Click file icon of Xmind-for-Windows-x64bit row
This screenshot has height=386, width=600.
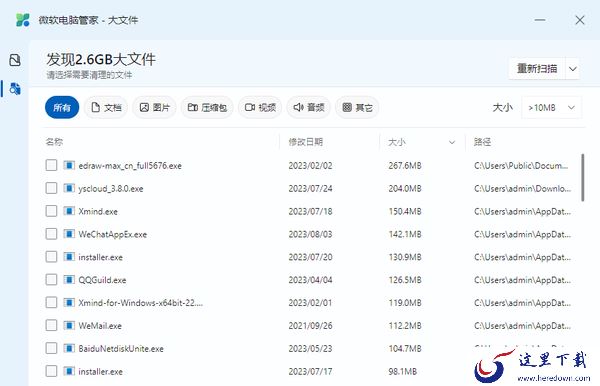click(69, 303)
